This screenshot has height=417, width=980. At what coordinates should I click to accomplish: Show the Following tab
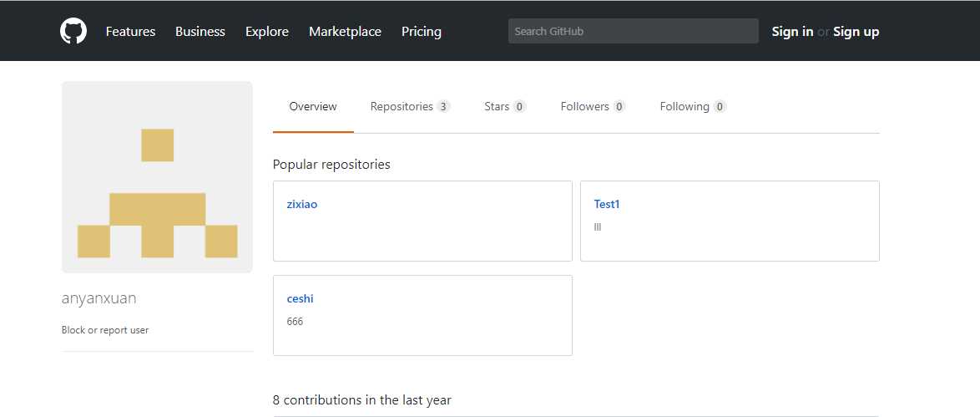[684, 107]
